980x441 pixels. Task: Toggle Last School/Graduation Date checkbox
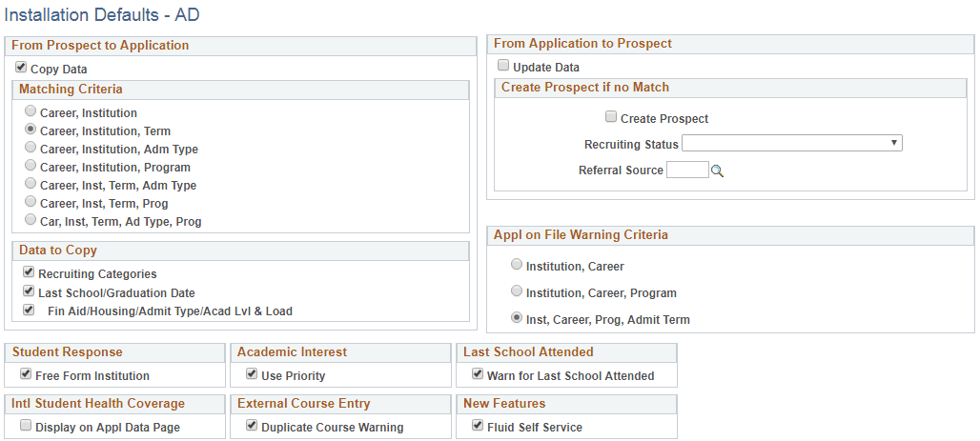tap(29, 292)
